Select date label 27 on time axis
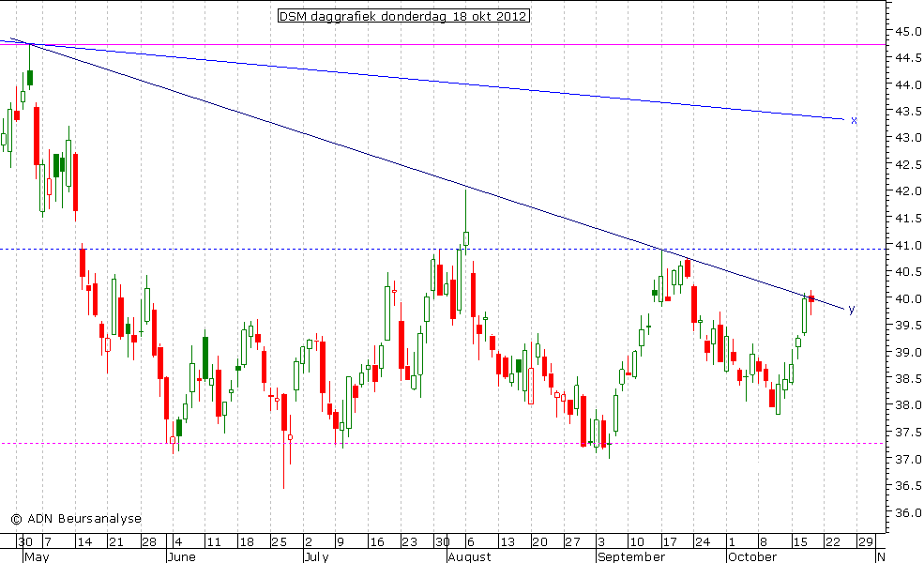 click(573, 542)
